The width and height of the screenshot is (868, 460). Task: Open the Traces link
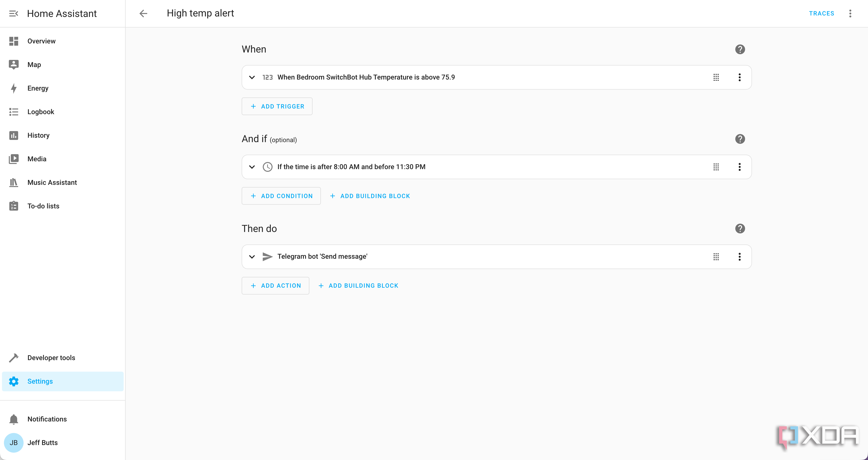[821, 14]
